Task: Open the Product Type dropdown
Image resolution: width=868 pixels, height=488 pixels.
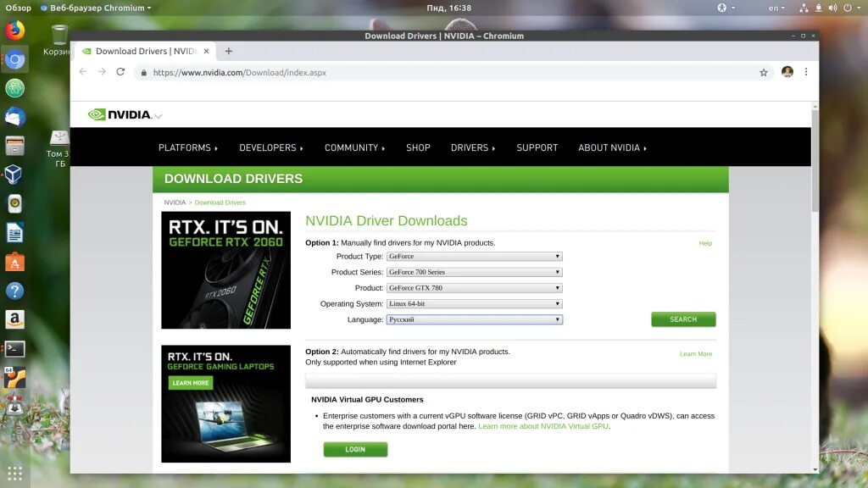Action: pyautogui.click(x=475, y=256)
